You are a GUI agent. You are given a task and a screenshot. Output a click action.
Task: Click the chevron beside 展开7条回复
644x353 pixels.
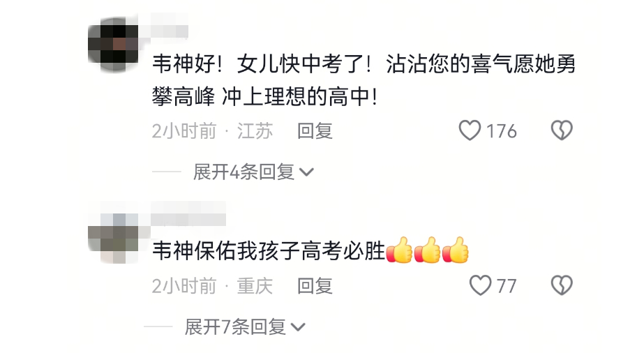click(298, 328)
